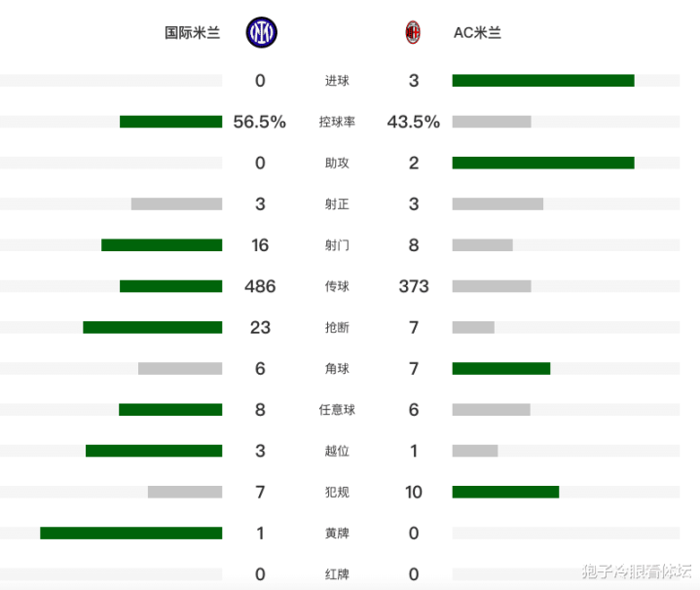The height and width of the screenshot is (590, 700).
Task: Click the 抱子冷眼看体坛 watermark text
Action: (x=636, y=571)
